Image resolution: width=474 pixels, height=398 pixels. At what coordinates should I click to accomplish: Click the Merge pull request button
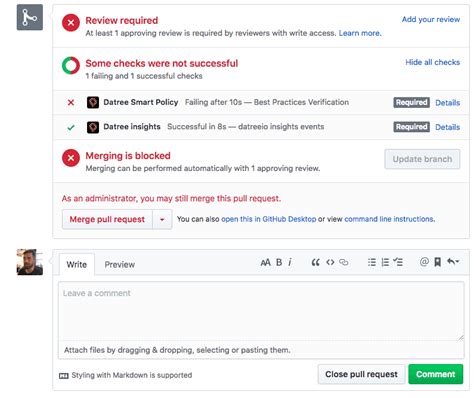click(x=107, y=219)
